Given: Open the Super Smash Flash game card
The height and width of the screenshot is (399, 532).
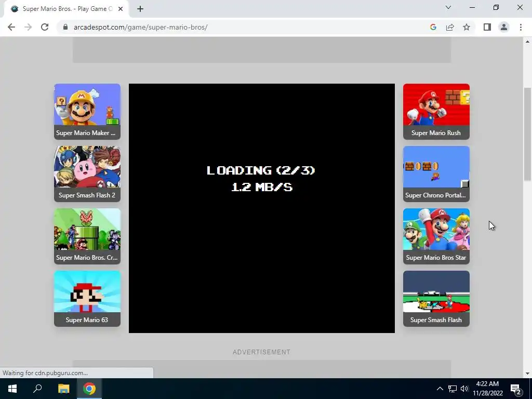Looking at the screenshot, I should click(436, 299).
